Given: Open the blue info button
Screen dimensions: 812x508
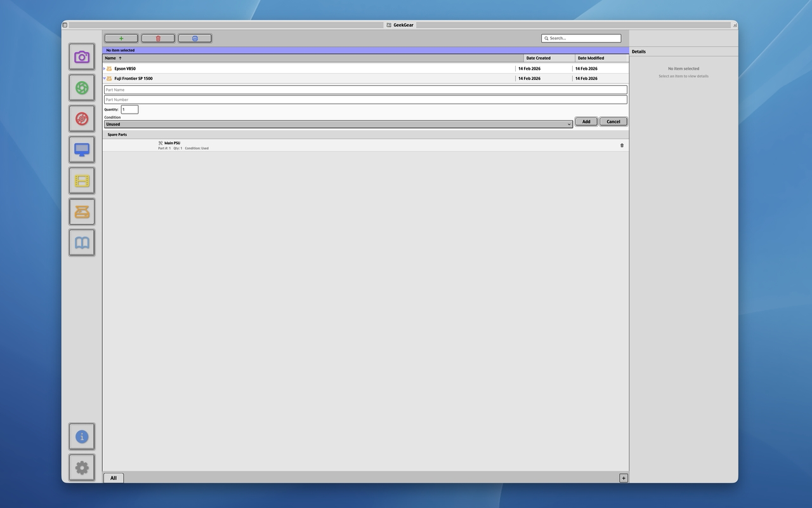Looking at the screenshot, I should point(82,436).
